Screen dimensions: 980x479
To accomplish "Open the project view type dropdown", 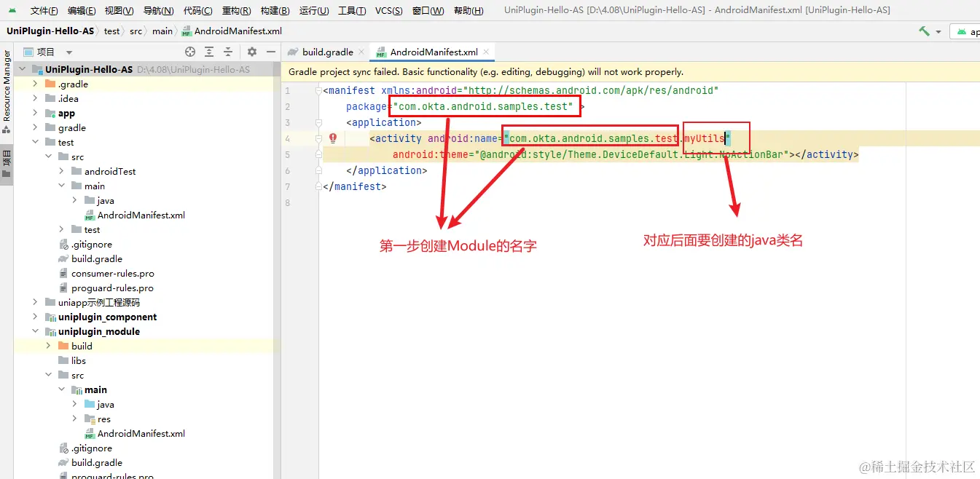I will pos(69,52).
